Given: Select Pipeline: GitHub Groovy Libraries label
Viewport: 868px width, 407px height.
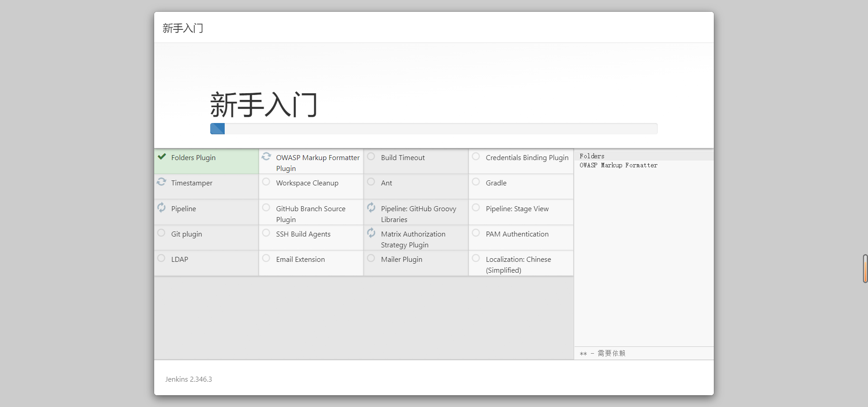Looking at the screenshot, I should (x=419, y=214).
